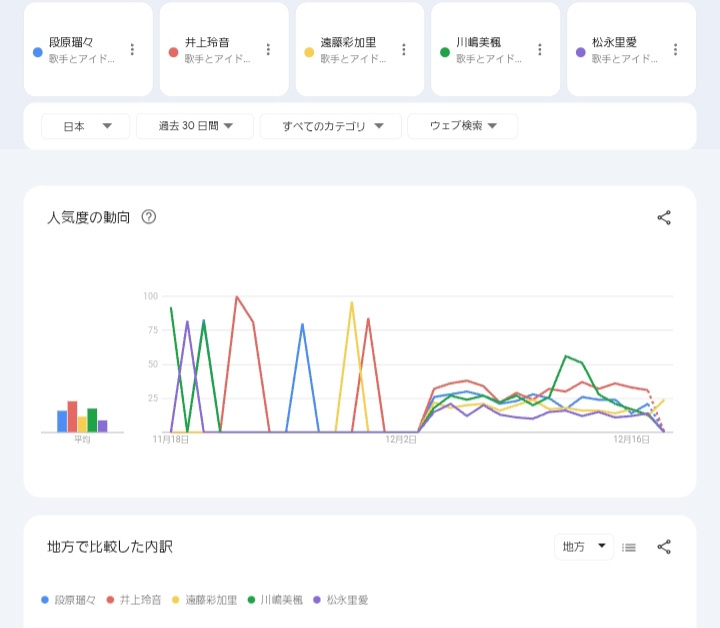Open three-dot menu for 川嶋美楓

540,50
